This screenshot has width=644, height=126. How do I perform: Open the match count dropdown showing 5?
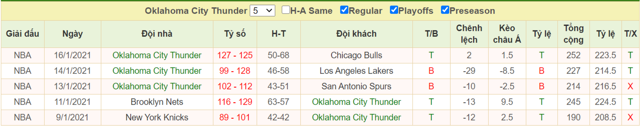[x=262, y=11]
